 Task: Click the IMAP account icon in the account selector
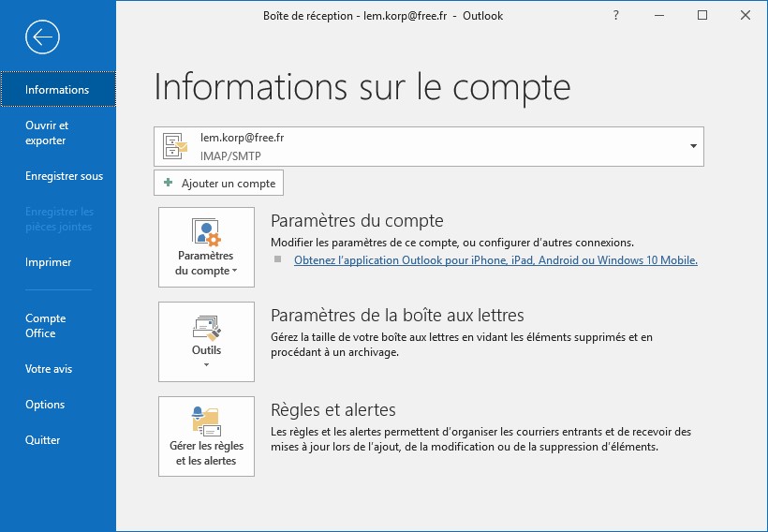point(175,146)
